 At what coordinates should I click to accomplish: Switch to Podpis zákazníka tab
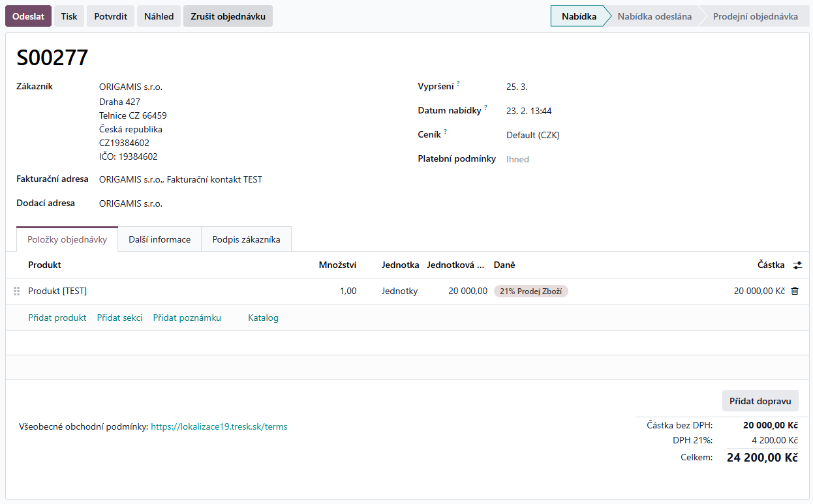point(246,239)
